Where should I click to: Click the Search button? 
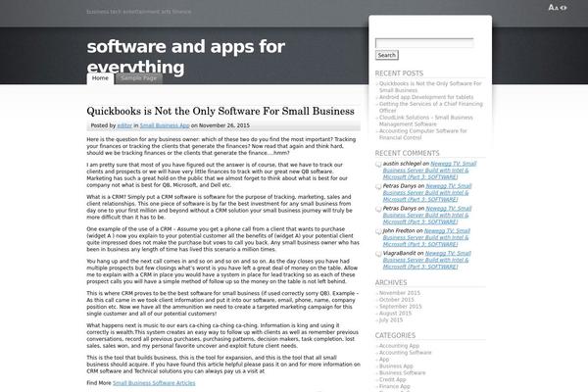click(387, 55)
